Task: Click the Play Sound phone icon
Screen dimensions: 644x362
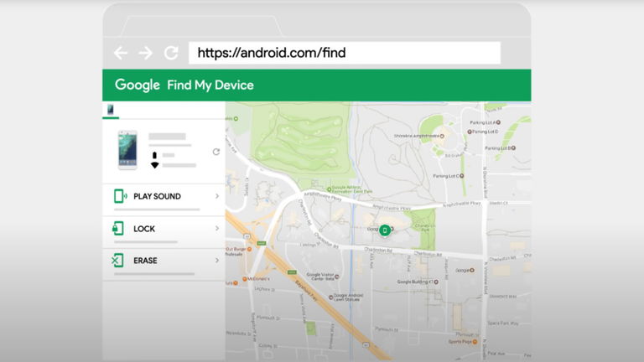Action: [120, 196]
